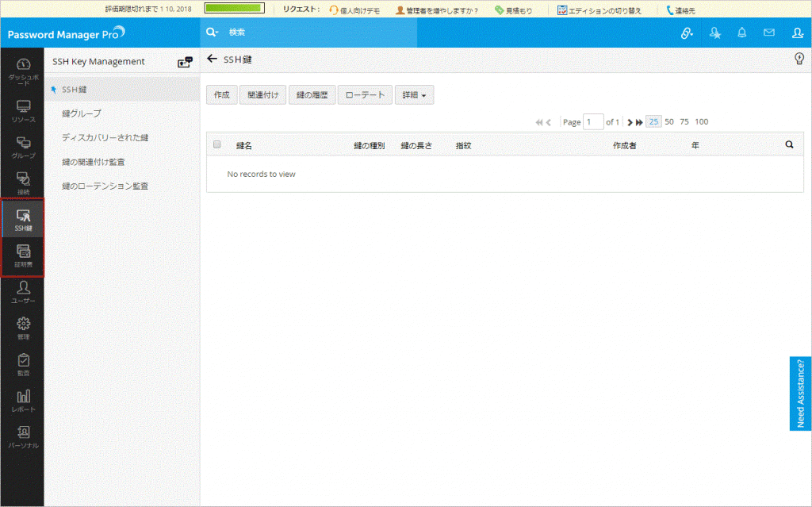Expand the 詳細 dropdown button
812x507 pixels.
tap(414, 95)
